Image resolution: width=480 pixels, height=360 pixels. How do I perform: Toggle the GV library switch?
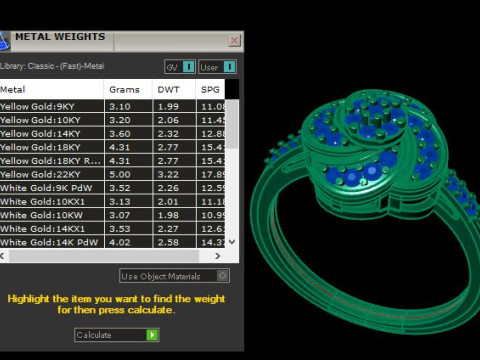(x=180, y=67)
